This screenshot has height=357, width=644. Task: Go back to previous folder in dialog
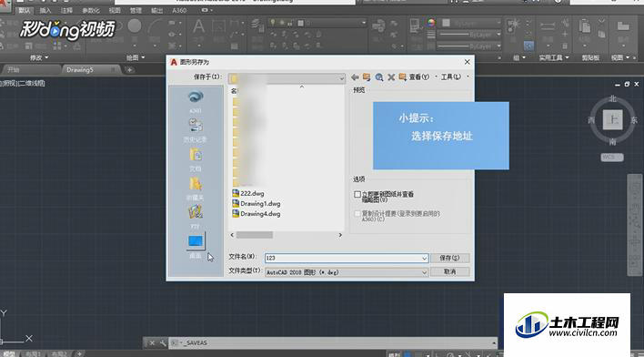(x=355, y=76)
